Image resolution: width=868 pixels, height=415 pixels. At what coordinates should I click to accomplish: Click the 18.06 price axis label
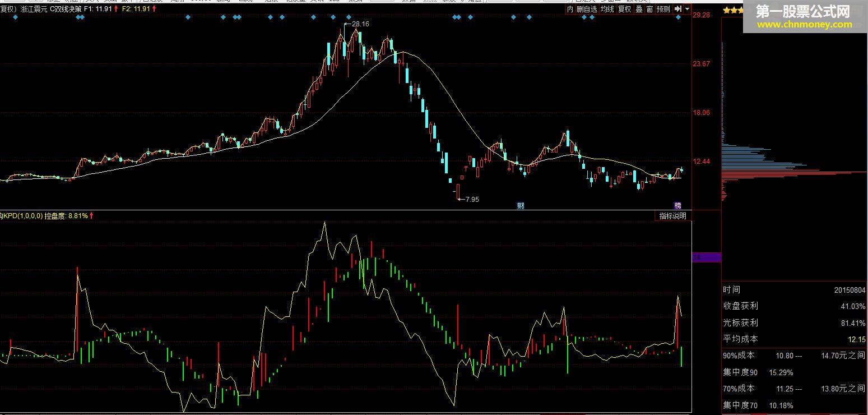pos(702,113)
